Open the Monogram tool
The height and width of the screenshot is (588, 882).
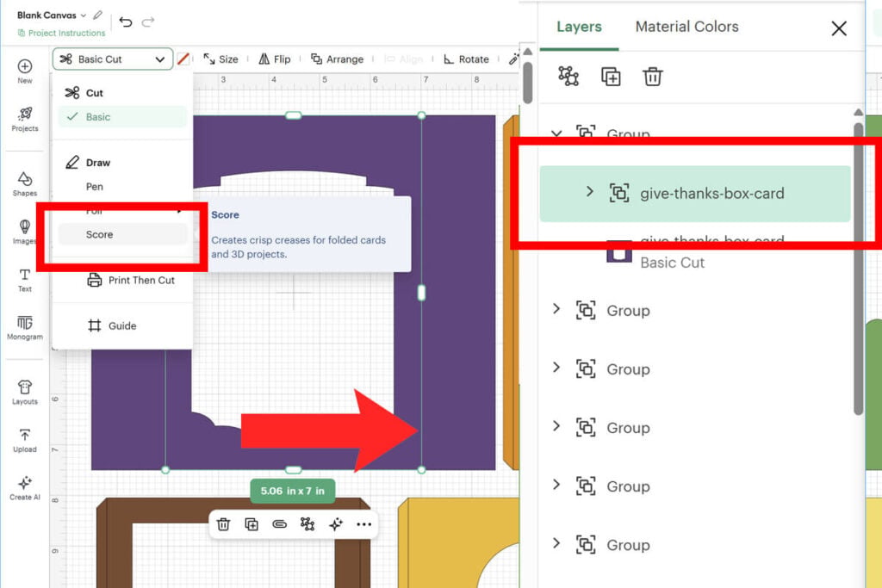25,328
